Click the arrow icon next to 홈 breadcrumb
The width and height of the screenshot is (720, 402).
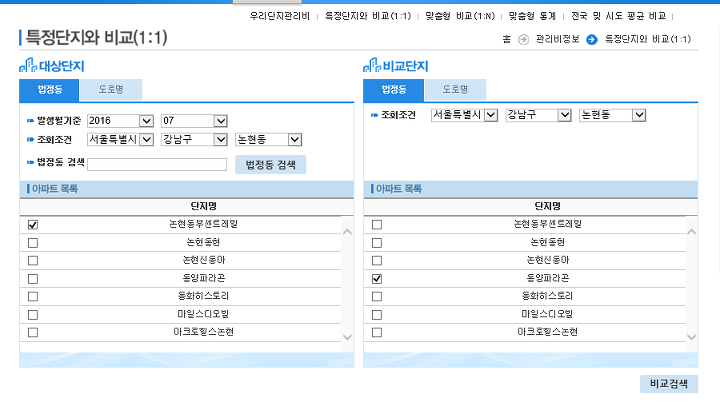point(523,40)
